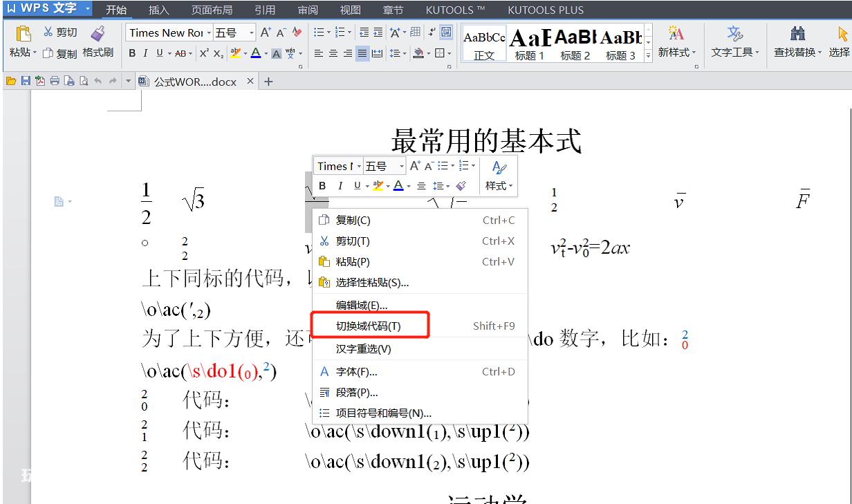This screenshot has width=852, height=504.
Task: Choose 选择性粘贴(S)... from context menu
Action: 420,282
